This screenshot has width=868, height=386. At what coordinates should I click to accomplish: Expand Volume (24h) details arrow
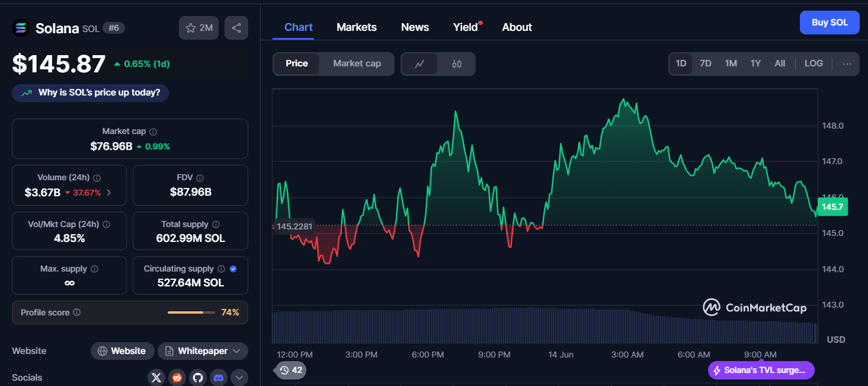tap(108, 193)
